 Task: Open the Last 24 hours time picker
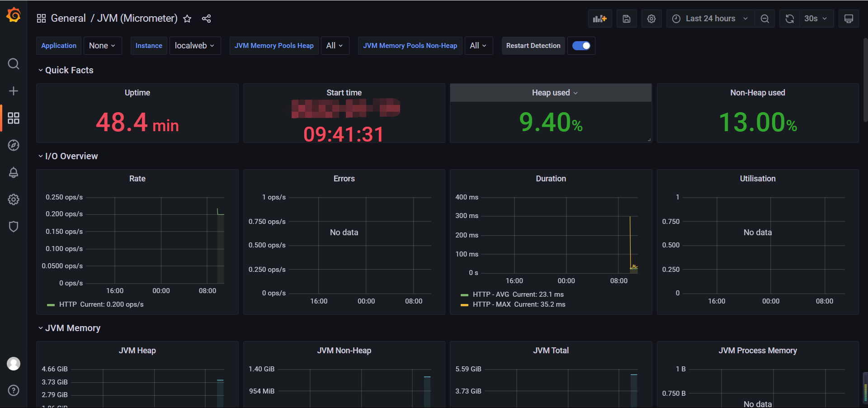click(709, 19)
